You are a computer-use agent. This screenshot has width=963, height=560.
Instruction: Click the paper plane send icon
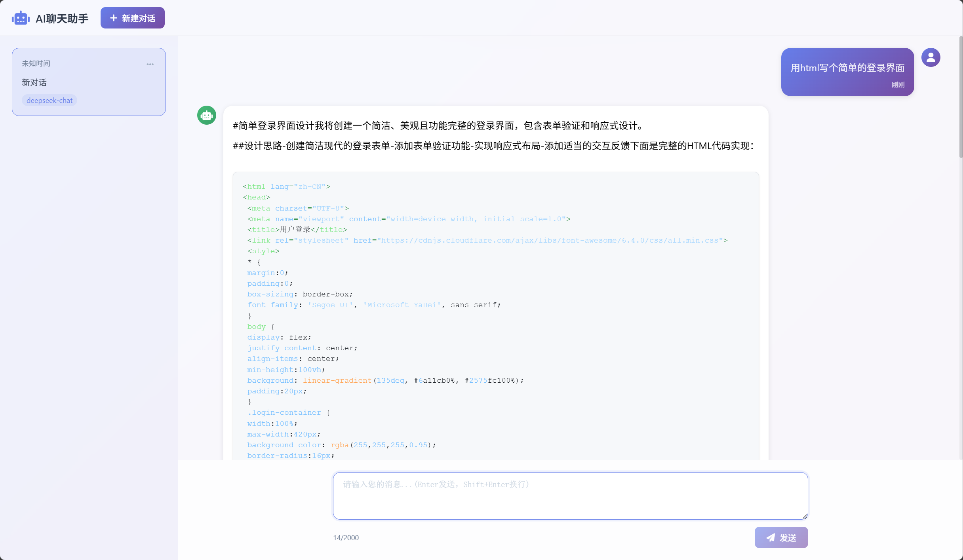tap(771, 537)
